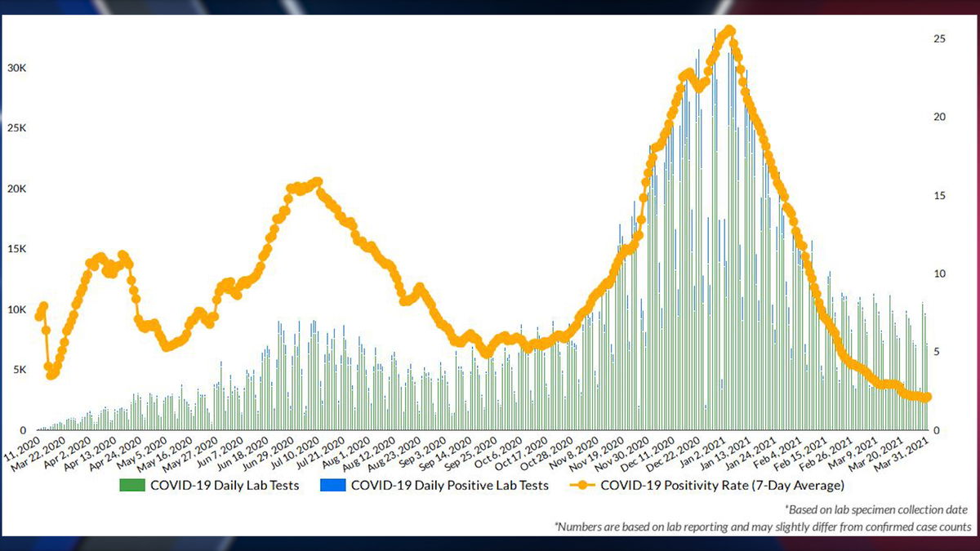Click the last positivity rate point at chart end

(x=927, y=398)
